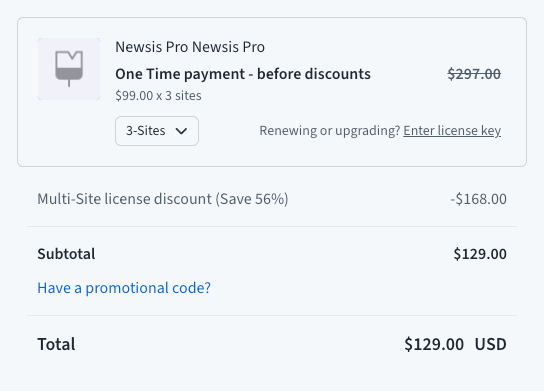Select the $129.00 subtotal amount
The image size is (544, 391).
pyautogui.click(x=480, y=254)
